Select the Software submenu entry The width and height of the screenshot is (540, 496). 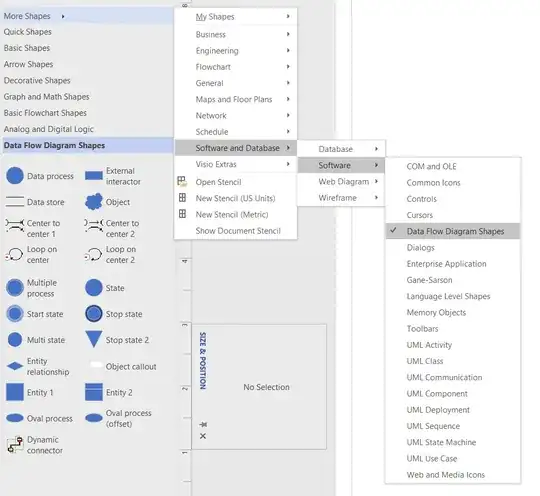[x=341, y=165]
